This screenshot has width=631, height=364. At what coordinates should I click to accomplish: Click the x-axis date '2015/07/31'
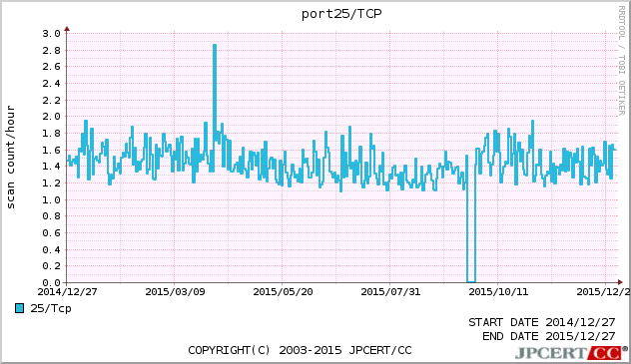pyautogui.click(x=390, y=291)
